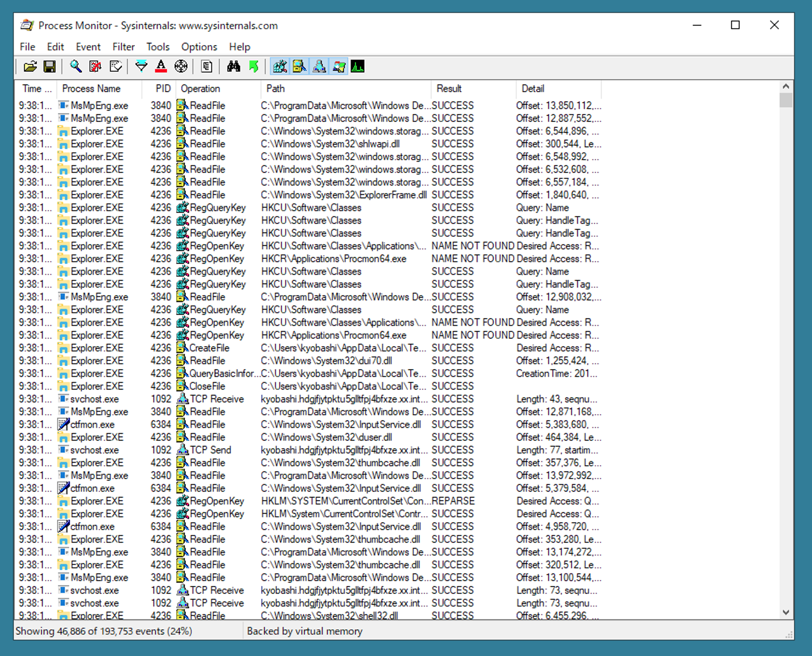
Task: Click the Operation column header
Action: tap(218, 88)
